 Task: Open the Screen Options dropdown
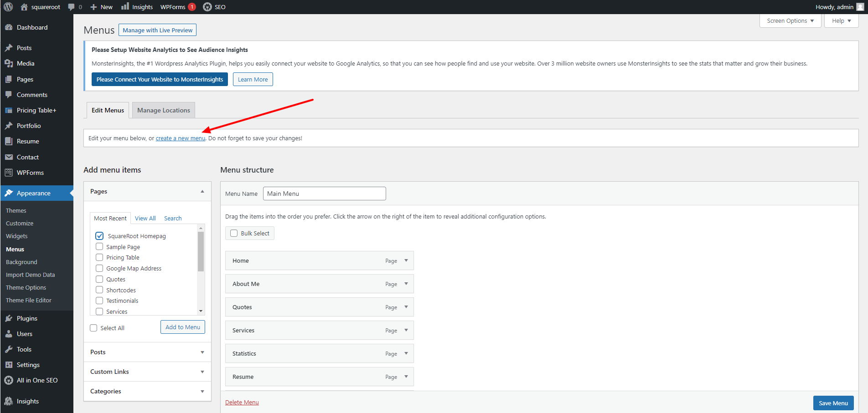[x=790, y=21]
